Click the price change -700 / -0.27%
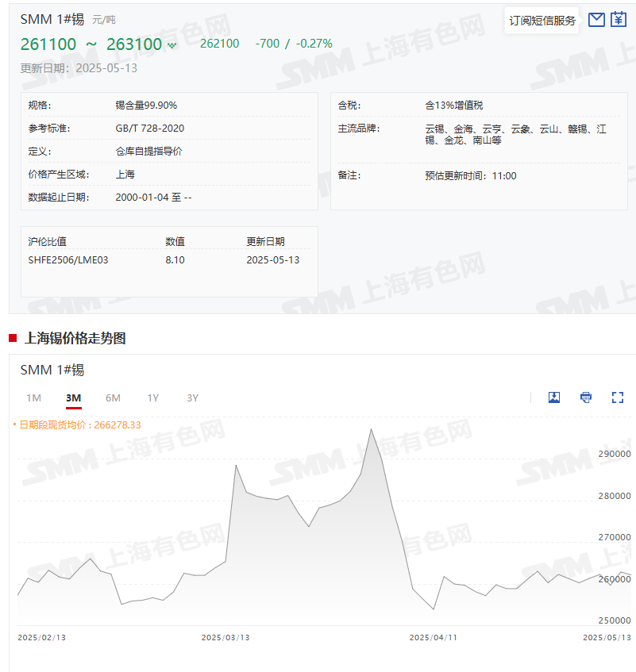 294,44
